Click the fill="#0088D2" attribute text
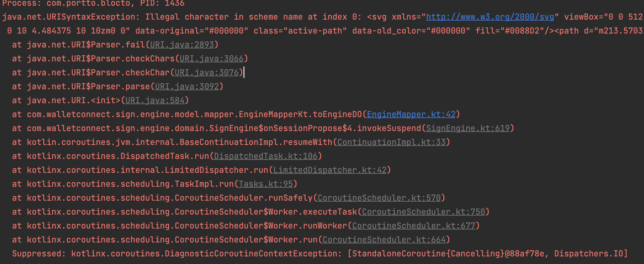This screenshot has width=644, height=264. (510, 31)
